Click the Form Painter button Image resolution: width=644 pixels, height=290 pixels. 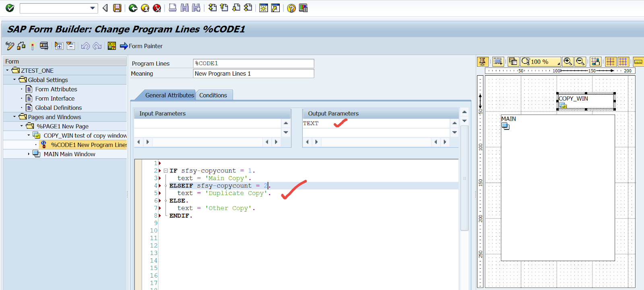[x=141, y=46]
